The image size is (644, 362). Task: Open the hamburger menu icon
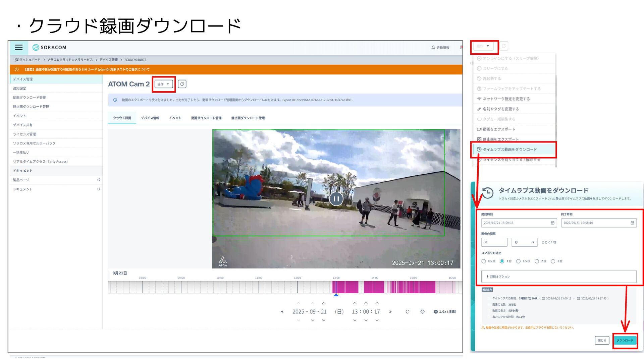point(19,47)
